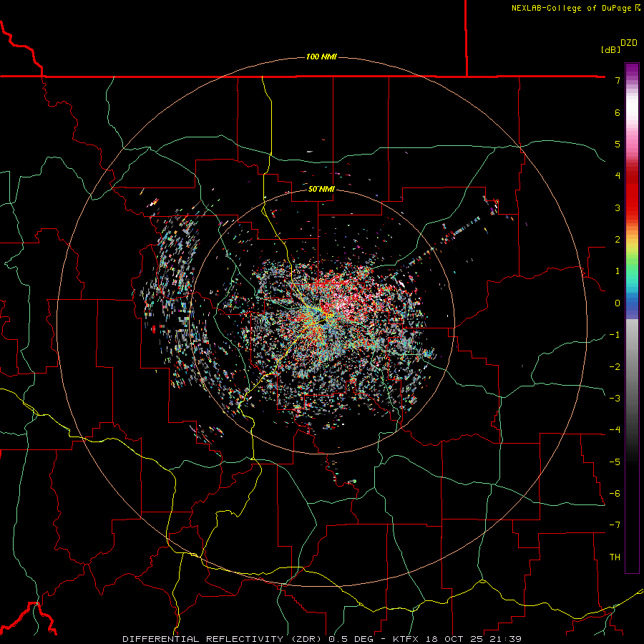Click the DZD legend title

coord(629,43)
